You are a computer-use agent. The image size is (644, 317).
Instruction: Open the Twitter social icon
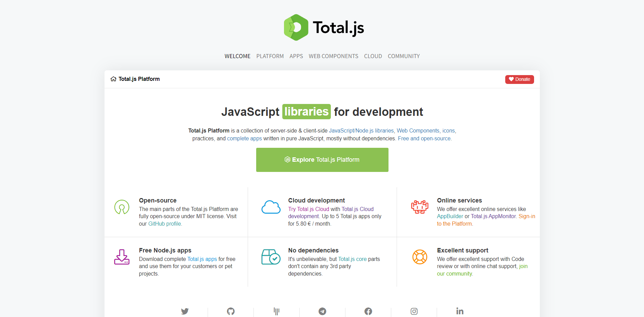(x=185, y=311)
